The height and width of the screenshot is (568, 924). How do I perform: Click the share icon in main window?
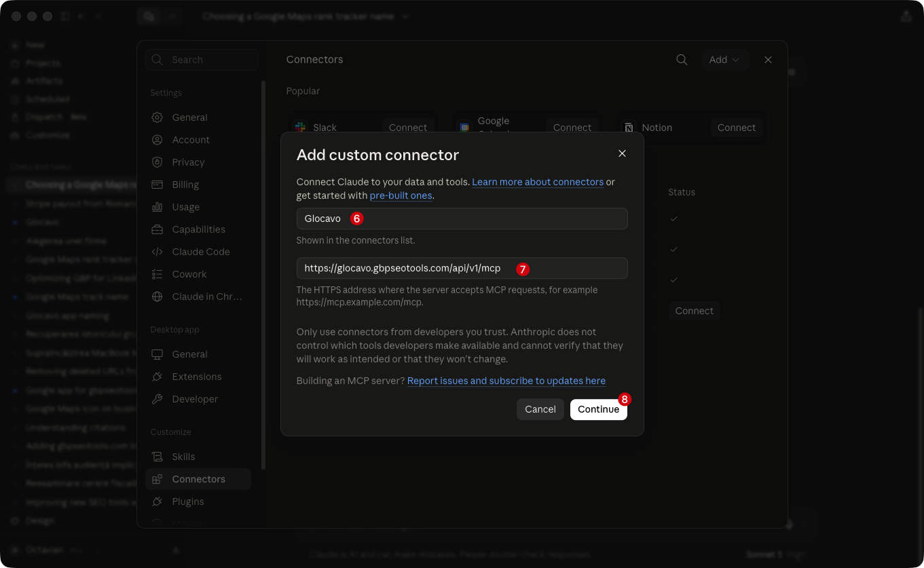(x=906, y=16)
